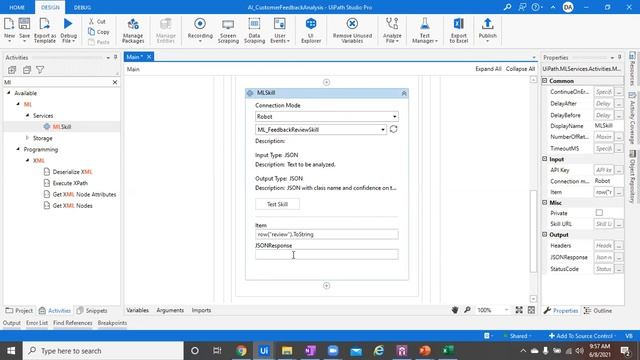
Task: Click the Activities filter funnel icon
Action: tap(40, 70)
